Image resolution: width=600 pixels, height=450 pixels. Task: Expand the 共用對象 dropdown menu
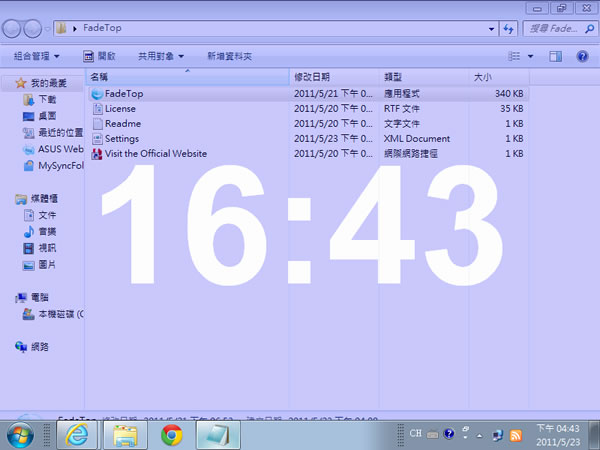pyautogui.click(x=161, y=56)
